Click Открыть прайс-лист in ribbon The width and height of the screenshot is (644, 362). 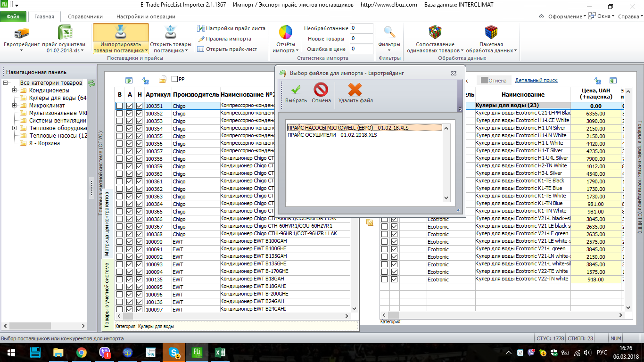(227, 49)
